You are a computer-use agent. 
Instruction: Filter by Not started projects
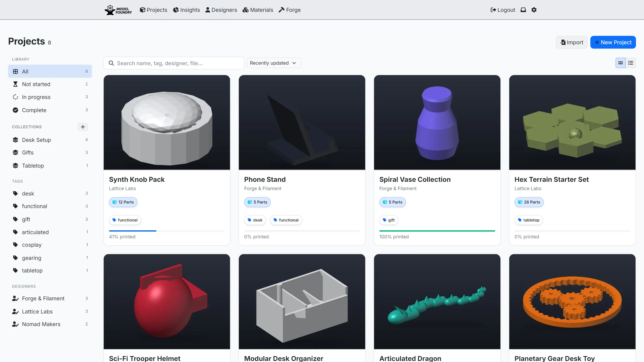click(50, 84)
